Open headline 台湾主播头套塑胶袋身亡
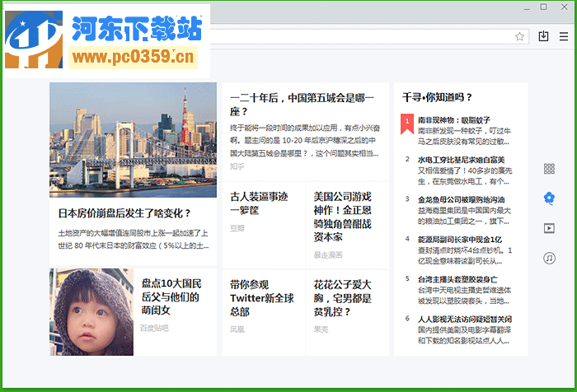This screenshot has height=392, width=577. 457,279
